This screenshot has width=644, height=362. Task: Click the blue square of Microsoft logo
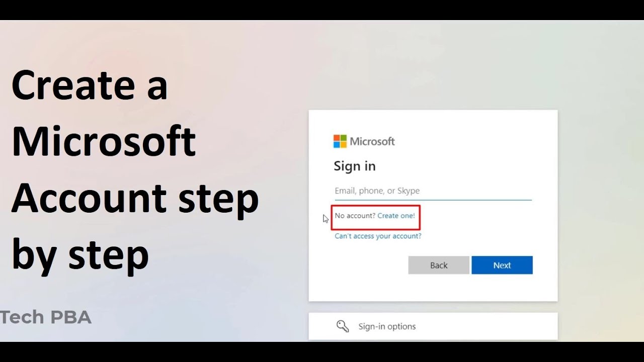[337, 145]
